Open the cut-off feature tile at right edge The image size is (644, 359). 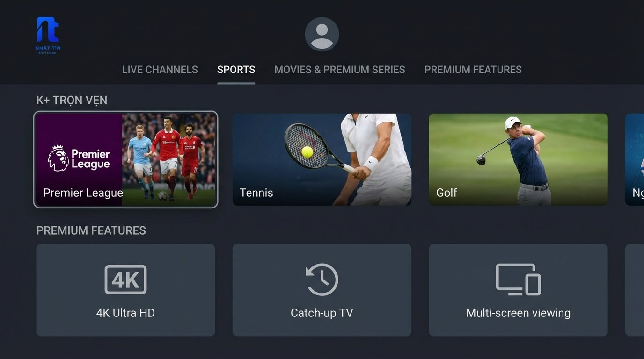pos(635,290)
